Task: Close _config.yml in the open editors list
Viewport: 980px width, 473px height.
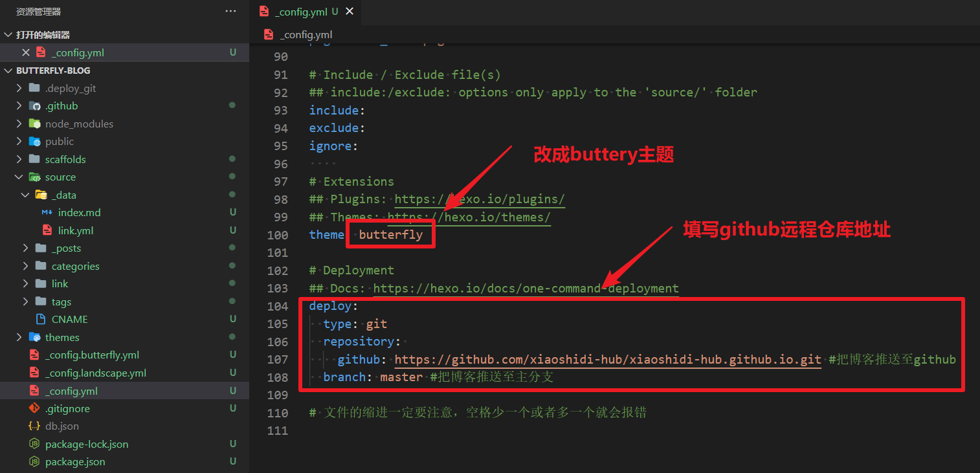Action: tap(26, 52)
